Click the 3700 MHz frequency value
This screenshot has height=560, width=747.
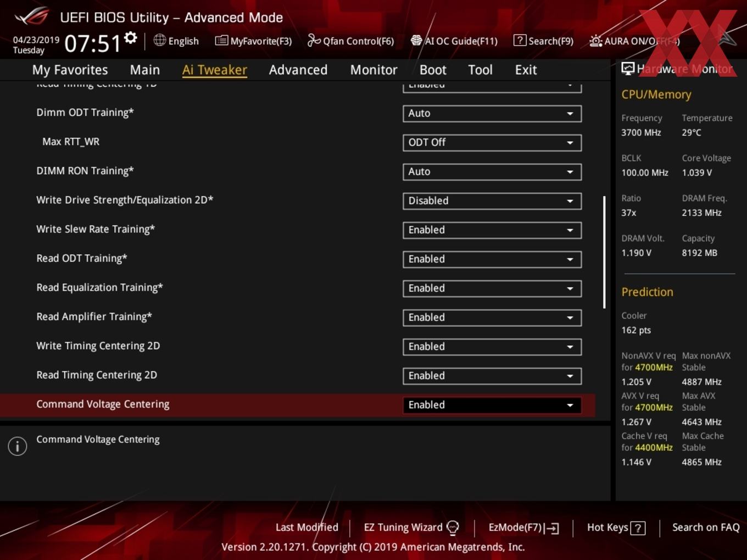tap(641, 132)
